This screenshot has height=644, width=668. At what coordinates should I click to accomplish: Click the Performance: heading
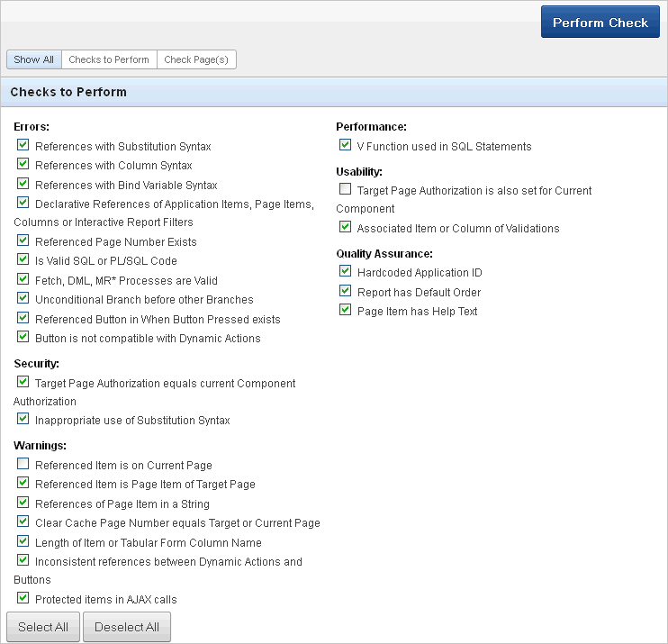coord(371,127)
